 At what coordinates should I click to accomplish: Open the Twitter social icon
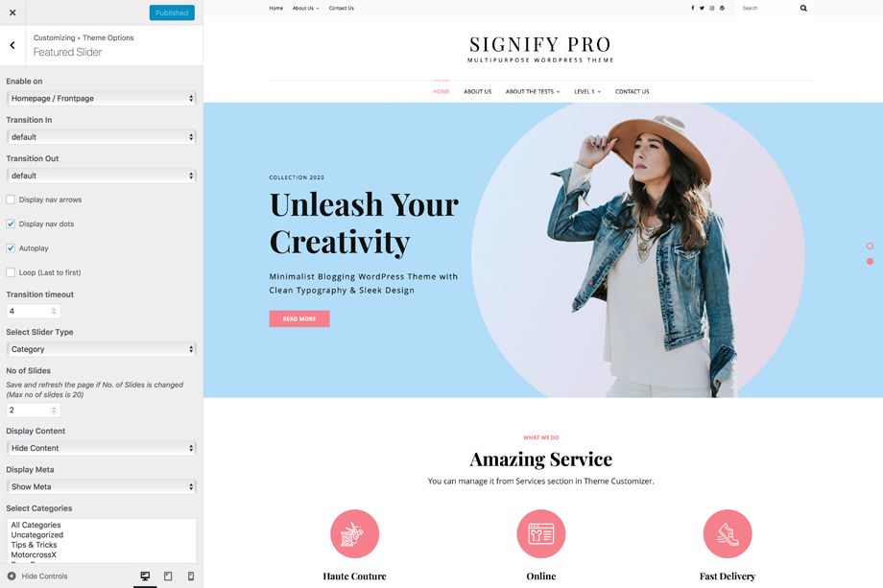pyautogui.click(x=703, y=8)
